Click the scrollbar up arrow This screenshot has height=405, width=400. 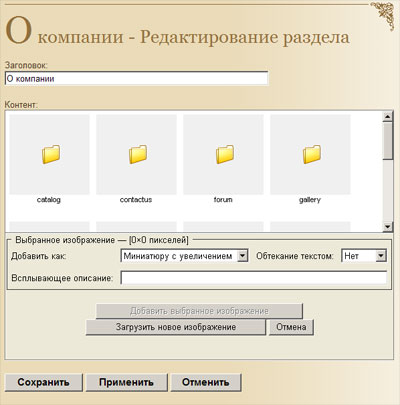coord(388,117)
